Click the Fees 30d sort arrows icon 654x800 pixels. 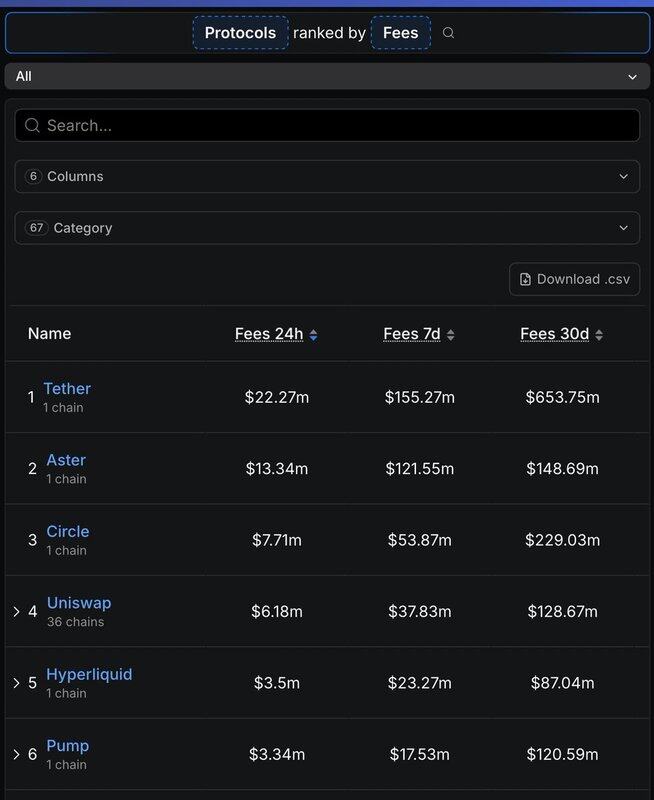click(x=599, y=335)
